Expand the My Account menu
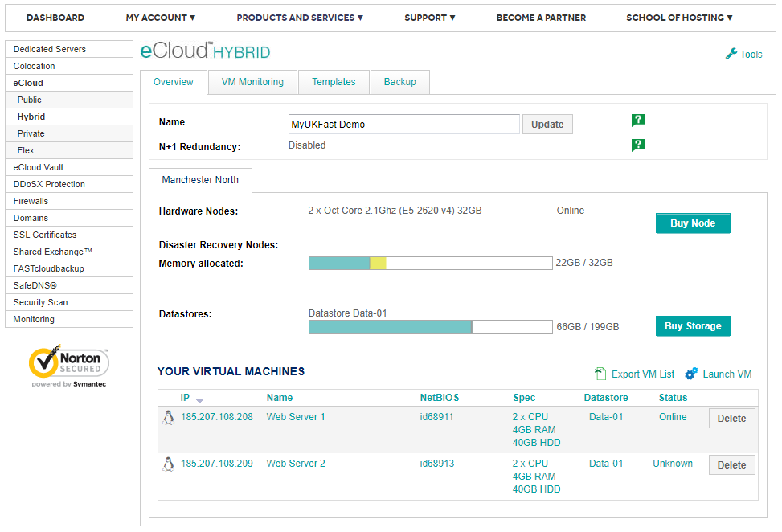Screen dimensions: 782x532 (x=160, y=18)
